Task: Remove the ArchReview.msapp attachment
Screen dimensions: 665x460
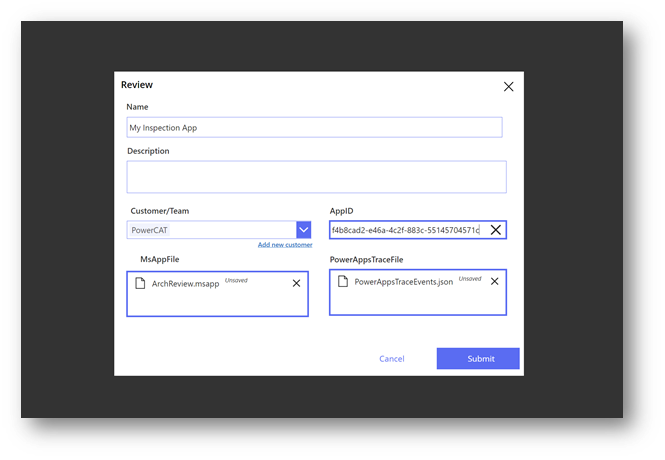Action: click(296, 284)
